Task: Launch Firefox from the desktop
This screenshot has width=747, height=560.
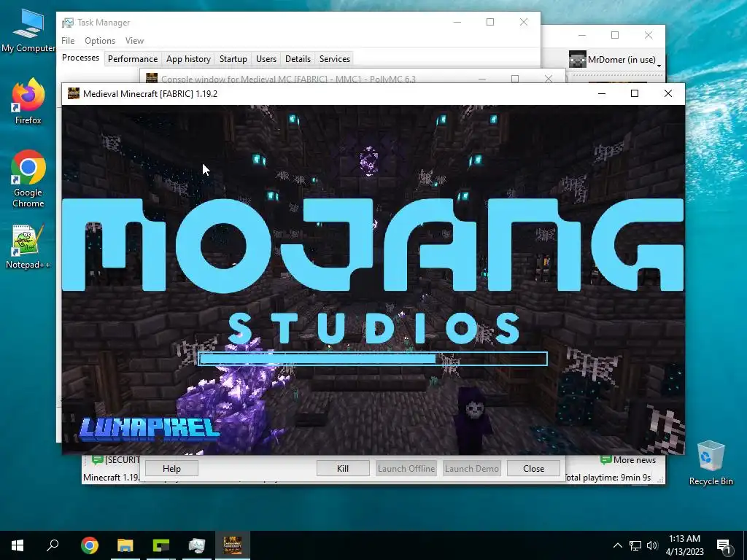Action: pyautogui.click(x=28, y=101)
